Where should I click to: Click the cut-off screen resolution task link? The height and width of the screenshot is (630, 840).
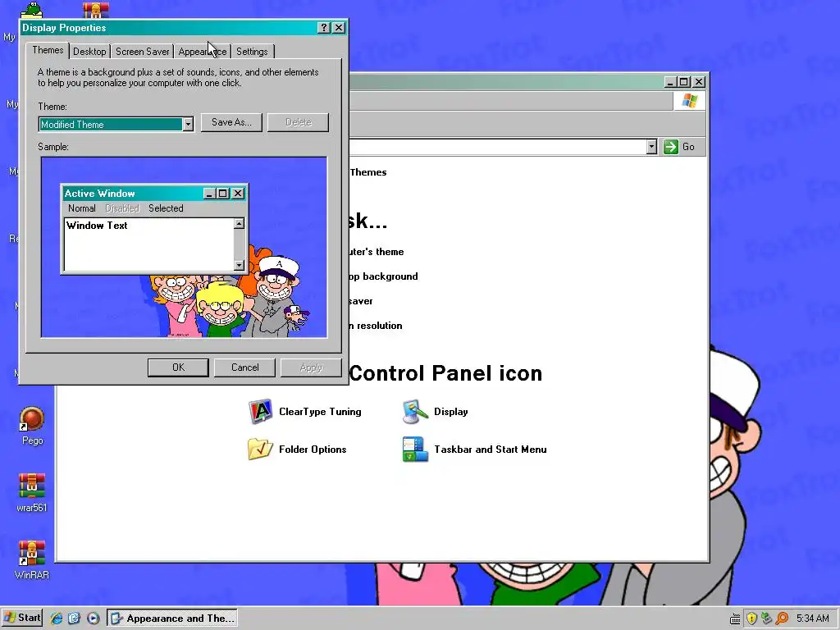click(x=375, y=326)
